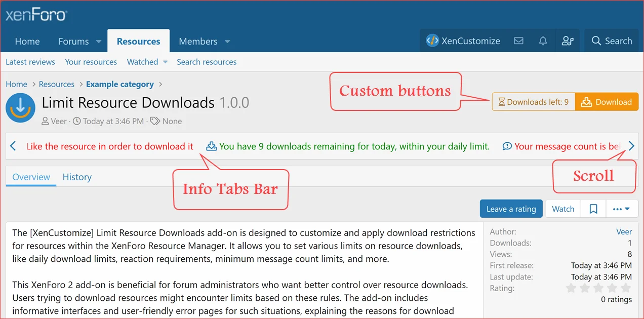Viewport: 644px width, 319px height.
Task: Open the inbox via the envelope icon
Action: [518, 41]
